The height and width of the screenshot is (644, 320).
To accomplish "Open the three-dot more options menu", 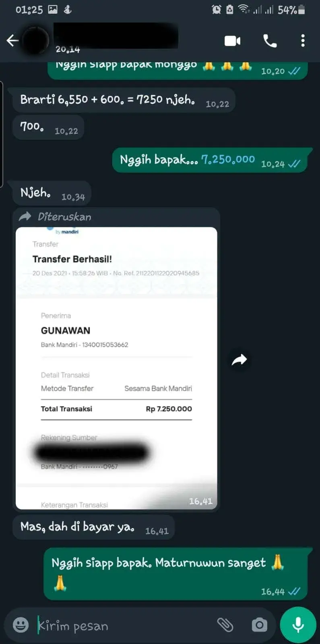I will tap(303, 41).
